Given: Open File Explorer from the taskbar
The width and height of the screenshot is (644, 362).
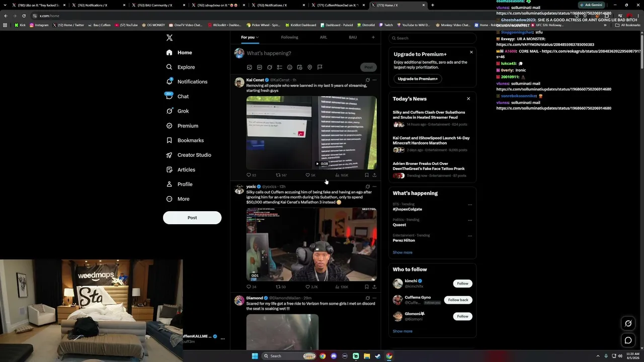Looking at the screenshot, I should [367, 356].
